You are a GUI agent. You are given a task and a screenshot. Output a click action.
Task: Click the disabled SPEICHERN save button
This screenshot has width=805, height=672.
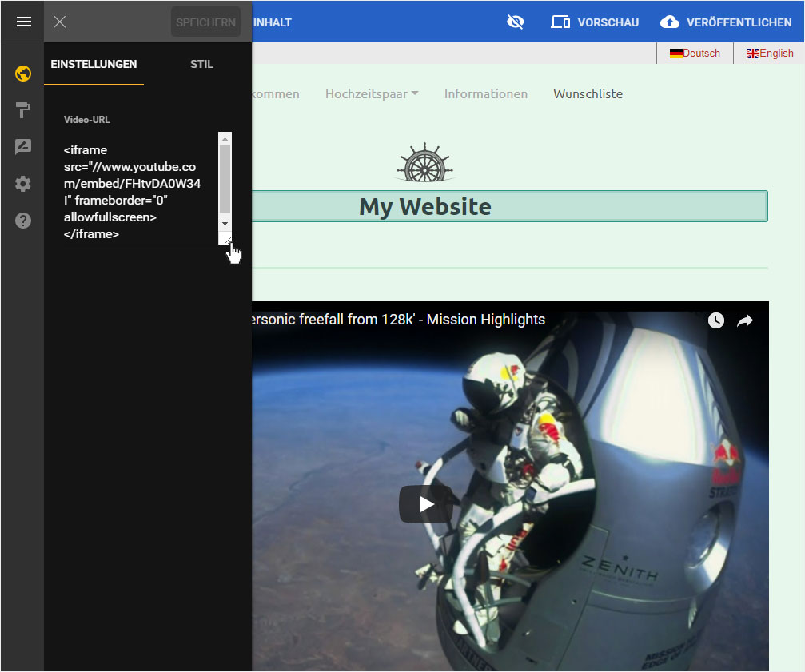click(x=205, y=22)
